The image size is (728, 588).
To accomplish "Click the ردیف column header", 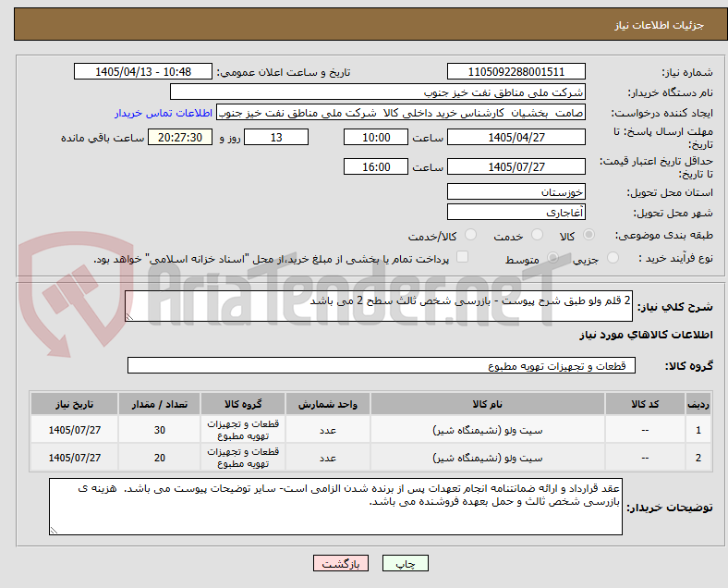I will [698, 404].
